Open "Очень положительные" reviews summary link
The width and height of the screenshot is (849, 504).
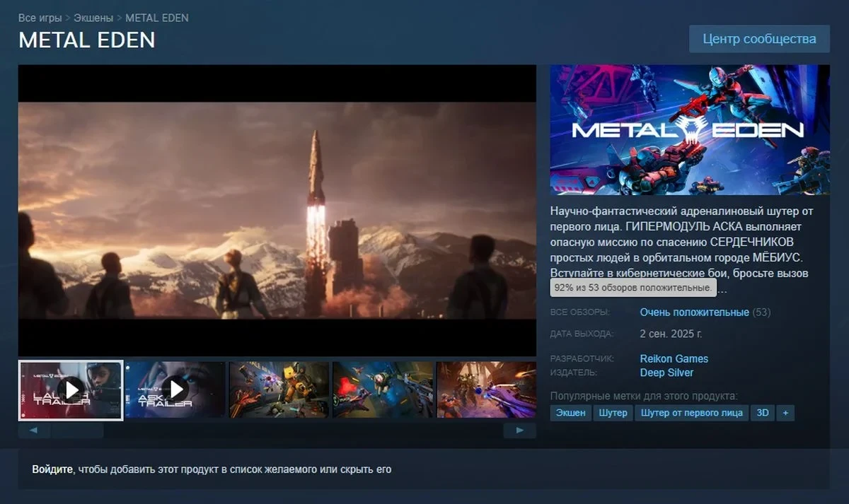[694, 312]
